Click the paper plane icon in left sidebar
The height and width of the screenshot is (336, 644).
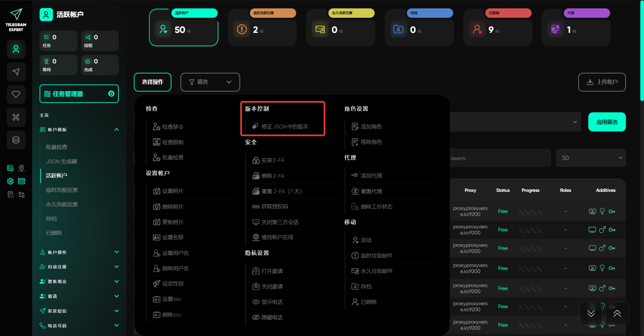point(16,72)
